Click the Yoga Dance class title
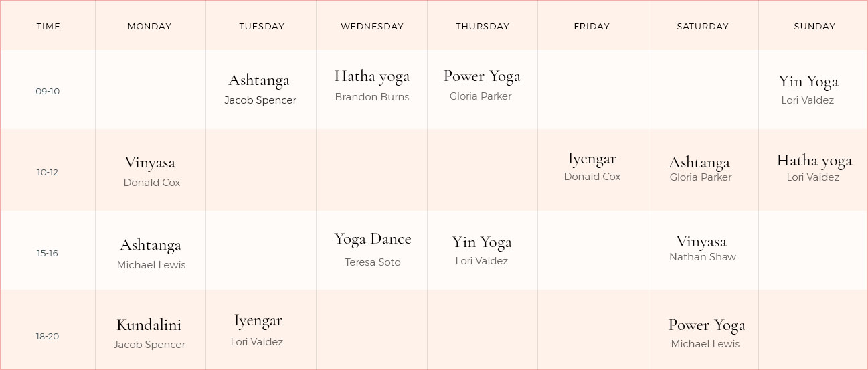 [373, 239]
